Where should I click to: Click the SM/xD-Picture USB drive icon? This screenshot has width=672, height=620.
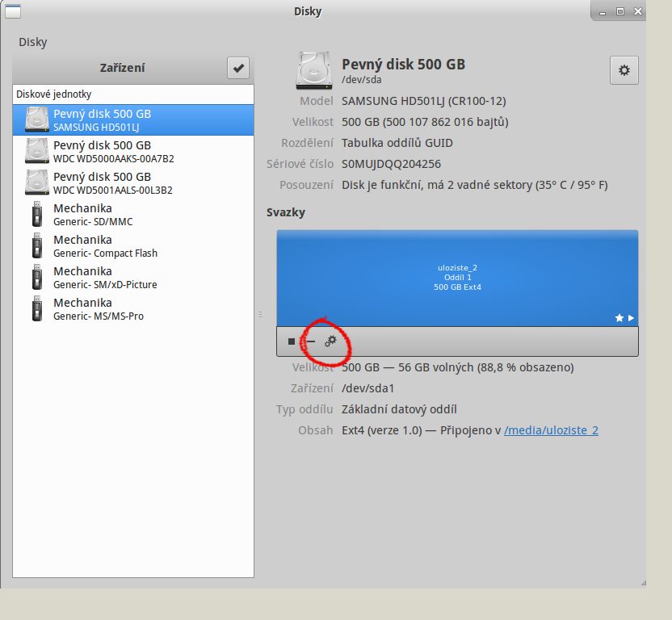pos(37,277)
